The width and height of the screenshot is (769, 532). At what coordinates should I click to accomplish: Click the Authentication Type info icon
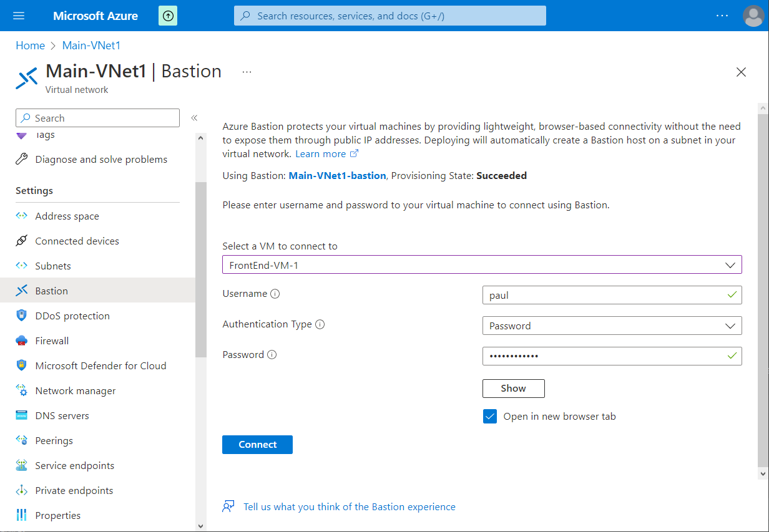coord(320,325)
